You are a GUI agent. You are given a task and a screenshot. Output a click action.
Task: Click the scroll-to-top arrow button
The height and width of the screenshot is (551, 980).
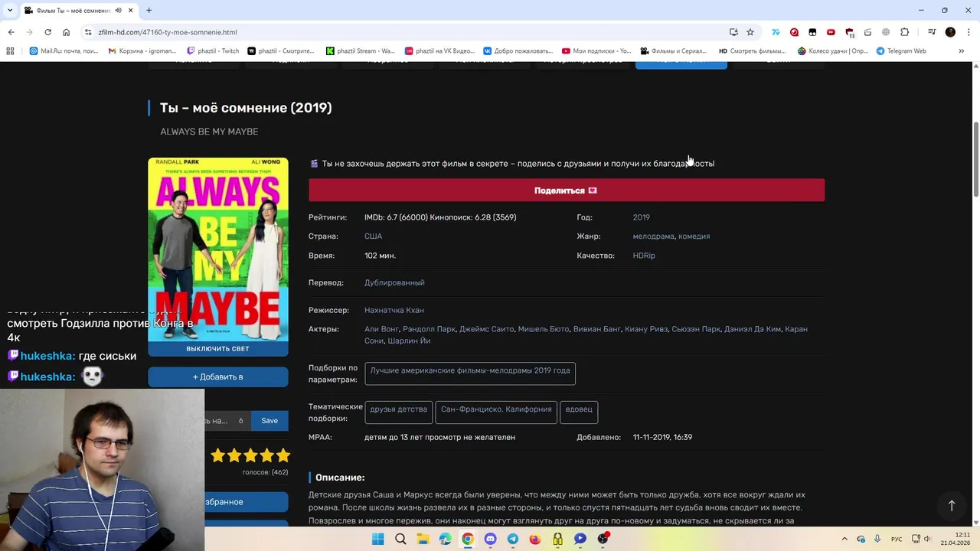[x=952, y=506]
